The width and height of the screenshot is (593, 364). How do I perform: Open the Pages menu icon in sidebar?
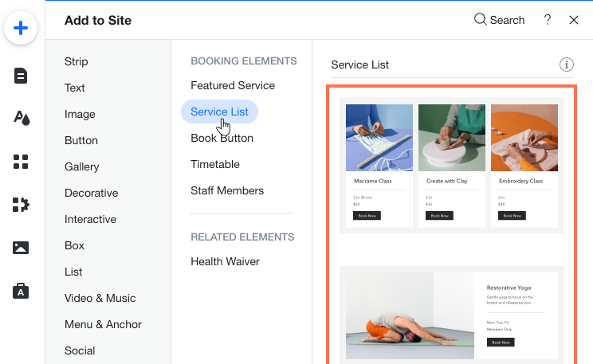[x=21, y=76]
